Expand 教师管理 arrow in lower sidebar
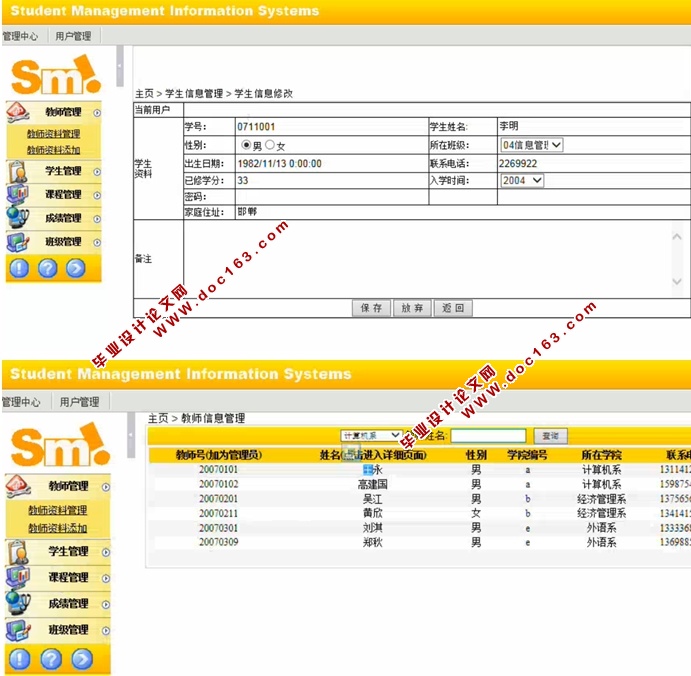 106,487
